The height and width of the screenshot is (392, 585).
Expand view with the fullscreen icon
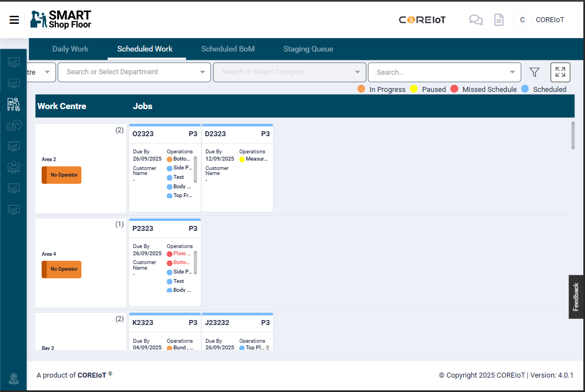560,72
